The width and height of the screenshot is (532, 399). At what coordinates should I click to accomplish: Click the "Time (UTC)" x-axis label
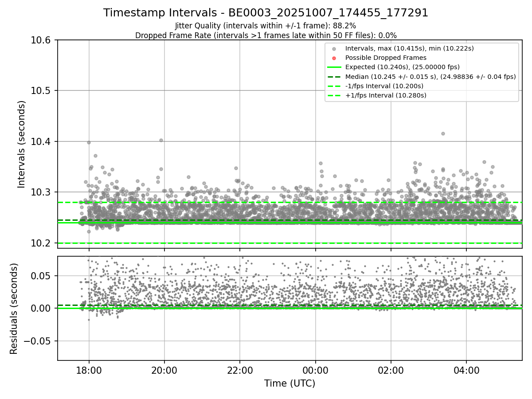point(289,383)
